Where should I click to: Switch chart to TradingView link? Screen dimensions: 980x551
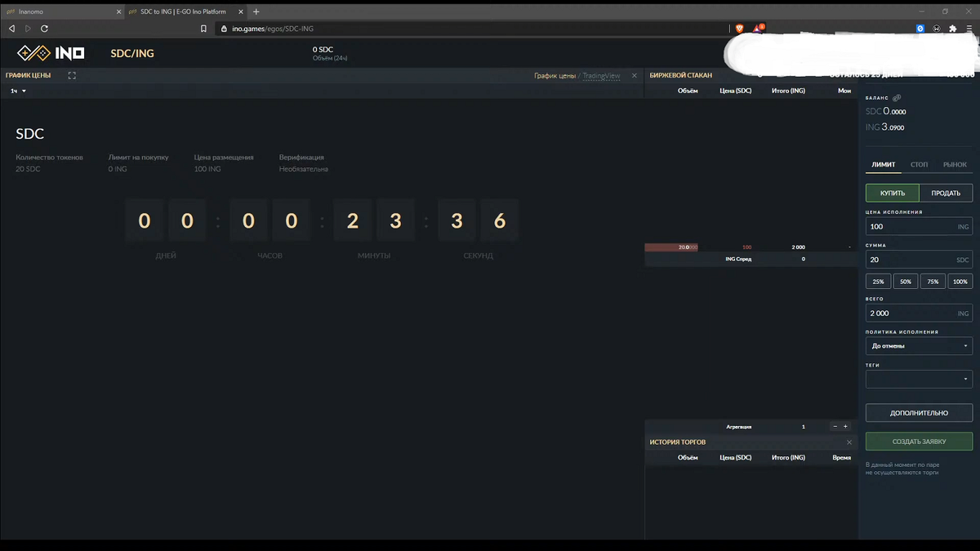pyautogui.click(x=601, y=76)
